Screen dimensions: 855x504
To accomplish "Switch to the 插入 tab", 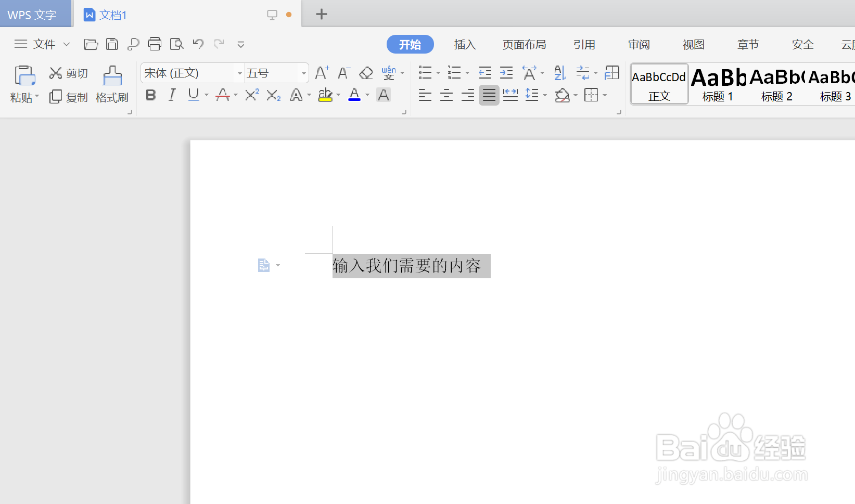I will [465, 45].
